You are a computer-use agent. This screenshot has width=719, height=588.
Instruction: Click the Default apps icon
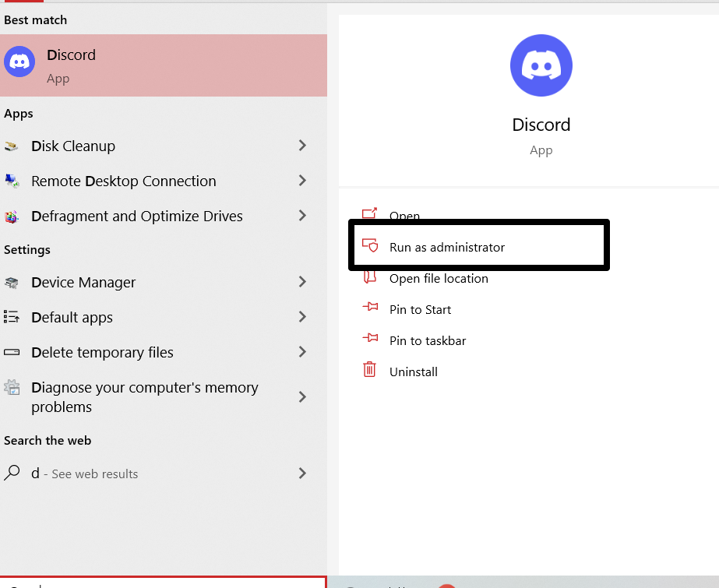[12, 317]
